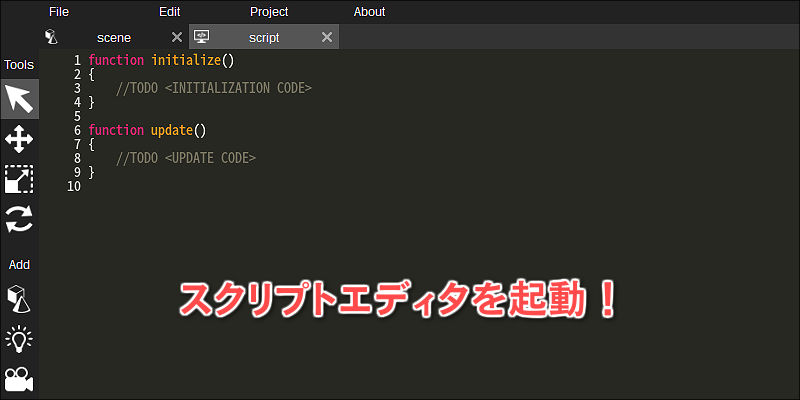Viewport: 800px width, 400px height.
Task: Open the File menu
Action: tap(59, 12)
